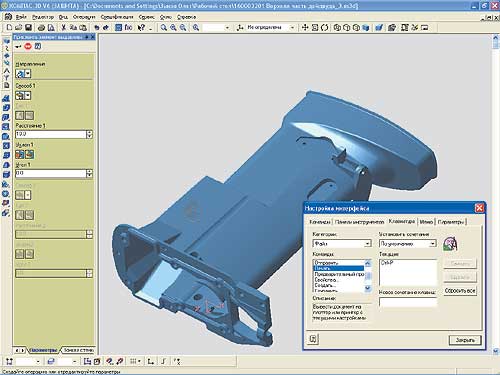Open the Категории dropdown in dialog
The height and width of the screenshot is (375, 500).
point(368,244)
